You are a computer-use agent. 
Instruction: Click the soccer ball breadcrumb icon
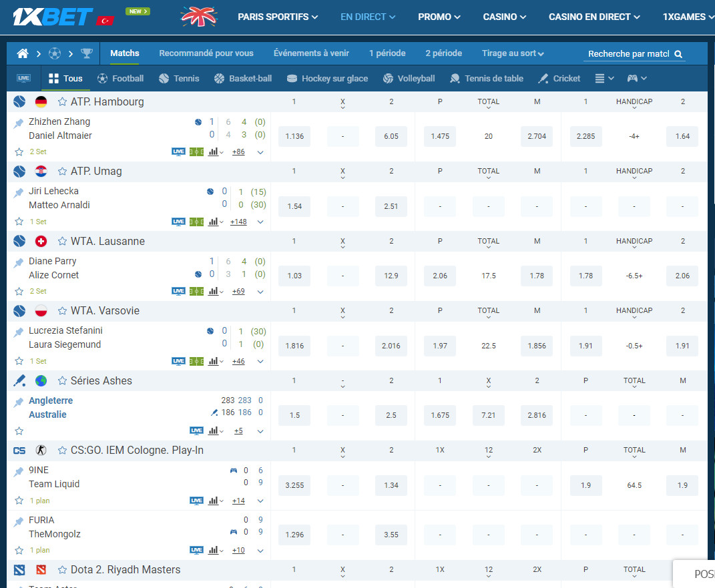coord(55,54)
